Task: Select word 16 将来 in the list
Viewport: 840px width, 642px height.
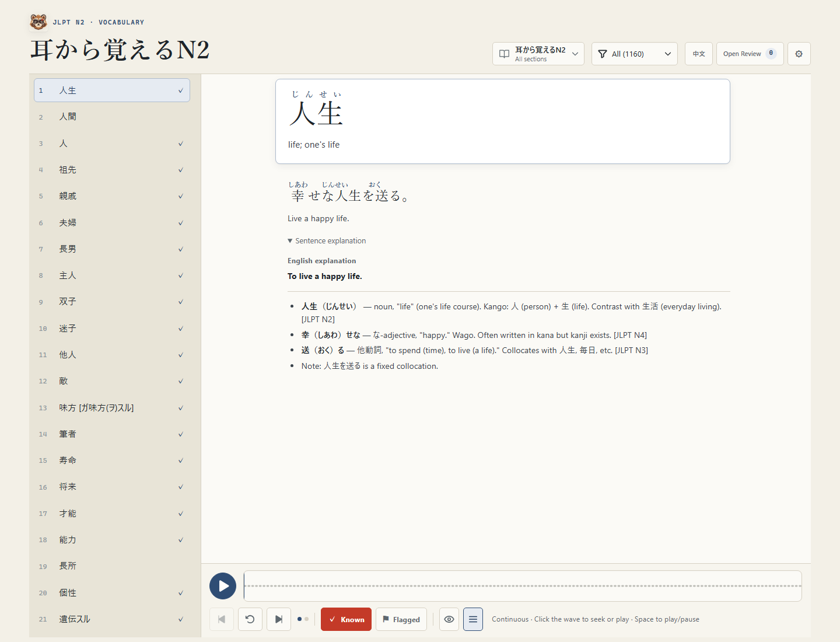Action: coord(112,487)
